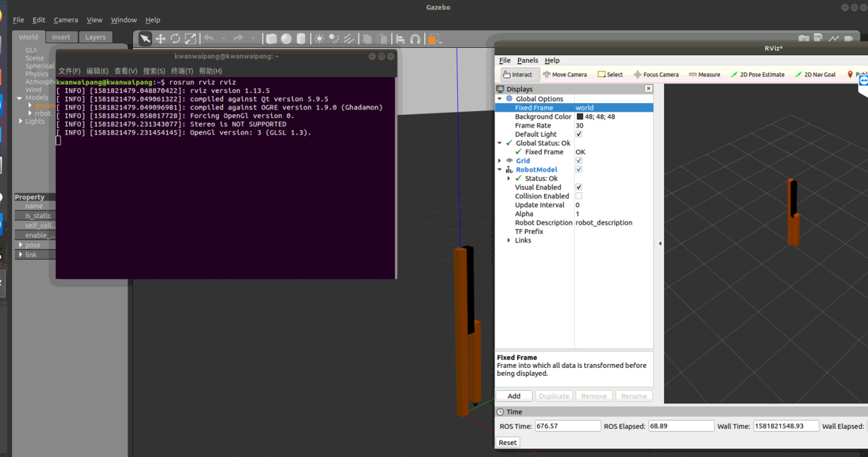
Task: Insert a cylinder shape in Gazebo
Action: 301,39
